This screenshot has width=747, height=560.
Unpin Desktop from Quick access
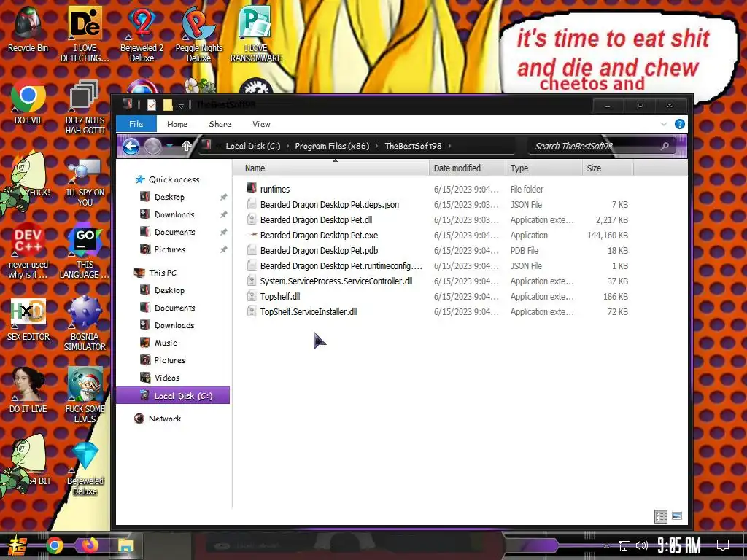223,197
